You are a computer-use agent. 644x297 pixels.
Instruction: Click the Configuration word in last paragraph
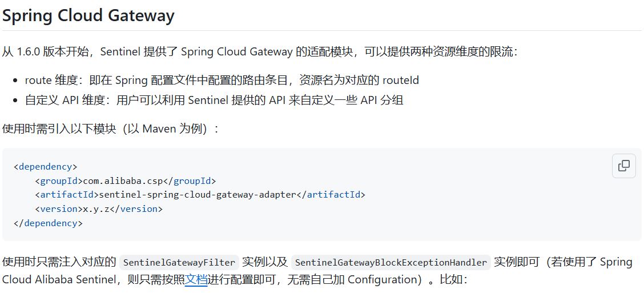384,279
